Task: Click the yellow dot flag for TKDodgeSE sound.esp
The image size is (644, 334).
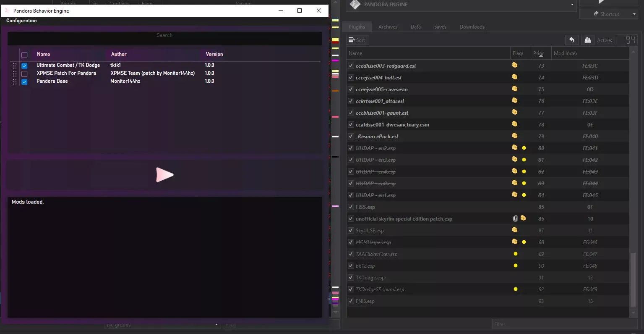Action: tap(516, 289)
